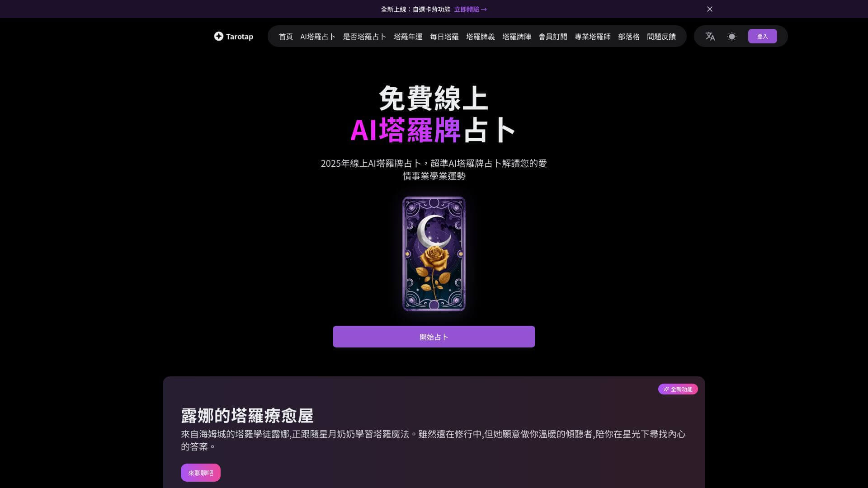Toggle the light/dark theme sun icon

731,36
